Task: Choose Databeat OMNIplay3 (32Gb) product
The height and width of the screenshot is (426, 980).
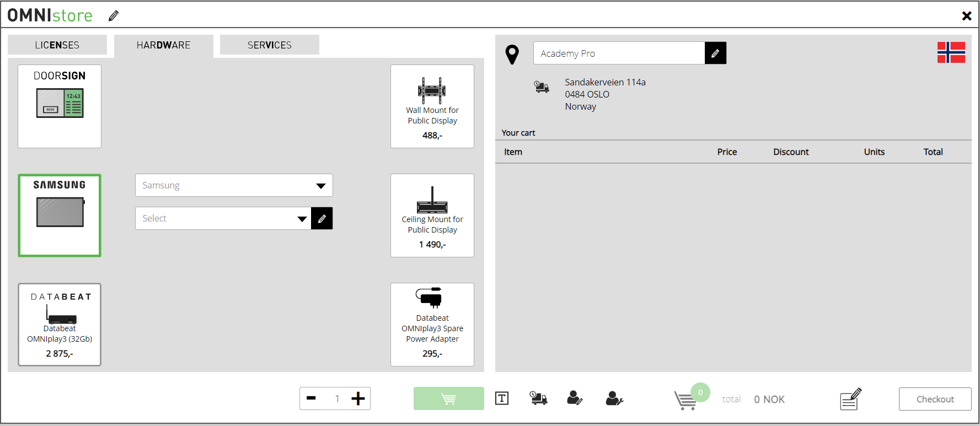Action: pos(60,325)
